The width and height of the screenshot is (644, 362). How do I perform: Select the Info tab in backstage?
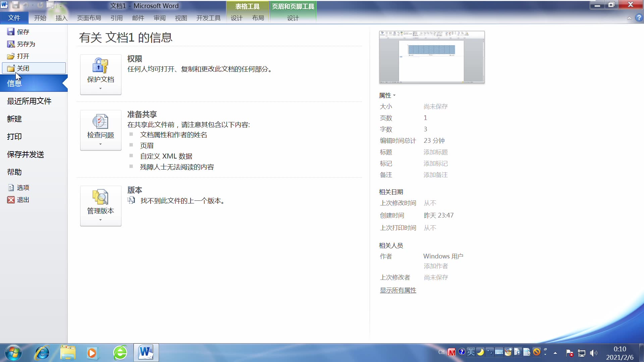tap(34, 83)
